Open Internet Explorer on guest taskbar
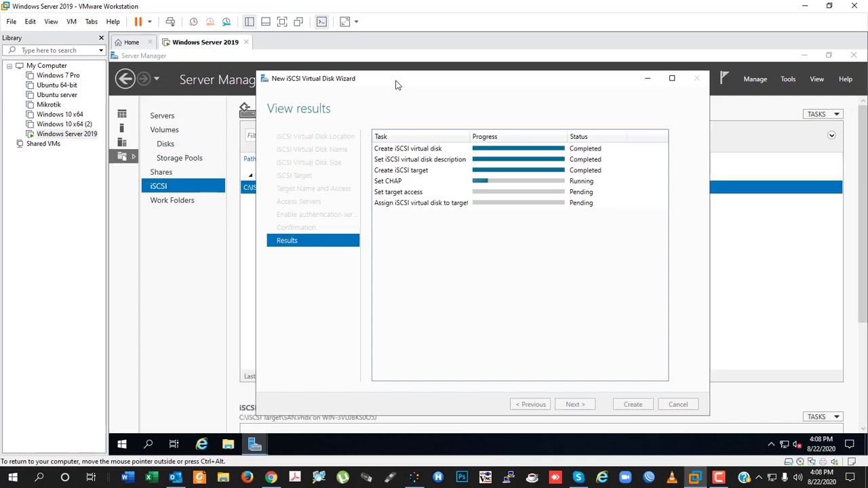The height and width of the screenshot is (488, 868). (201, 445)
